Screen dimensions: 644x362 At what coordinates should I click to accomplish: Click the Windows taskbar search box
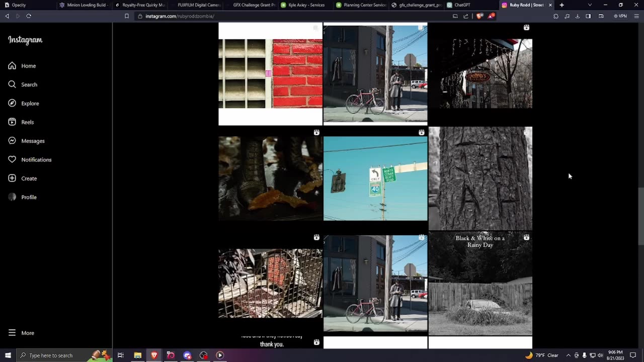click(x=64, y=355)
